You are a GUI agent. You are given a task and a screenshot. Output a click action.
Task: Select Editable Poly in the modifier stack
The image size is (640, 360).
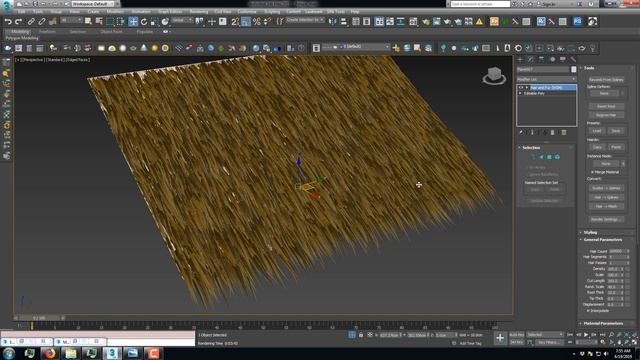pyautogui.click(x=535, y=93)
